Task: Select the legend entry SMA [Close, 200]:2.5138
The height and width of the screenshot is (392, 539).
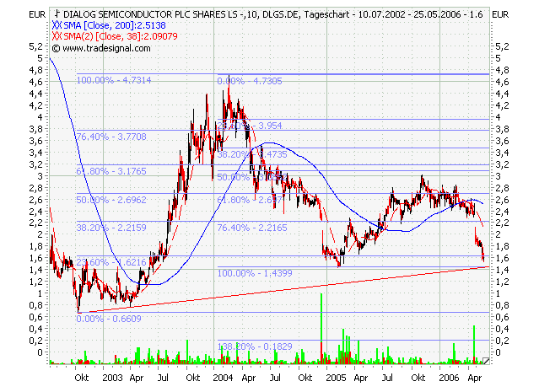Action: (x=114, y=25)
